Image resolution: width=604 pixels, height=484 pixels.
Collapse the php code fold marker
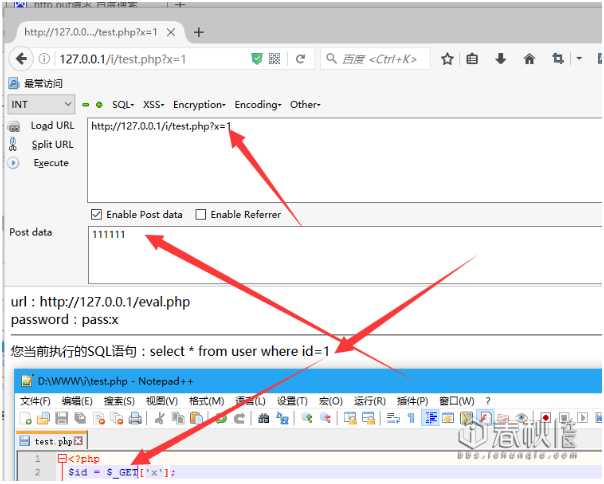tap(62, 459)
